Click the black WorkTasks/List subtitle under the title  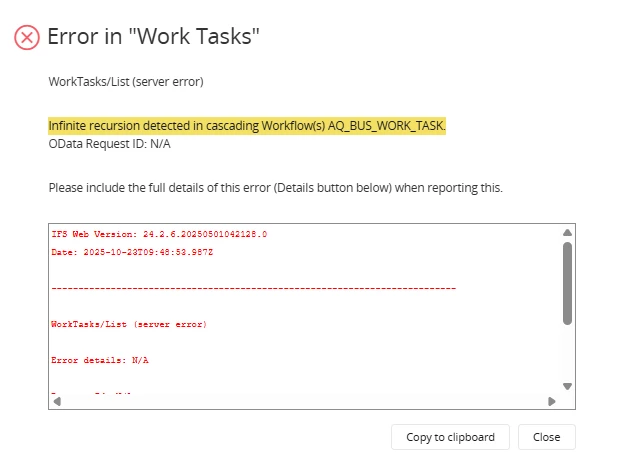pyautogui.click(x=126, y=81)
